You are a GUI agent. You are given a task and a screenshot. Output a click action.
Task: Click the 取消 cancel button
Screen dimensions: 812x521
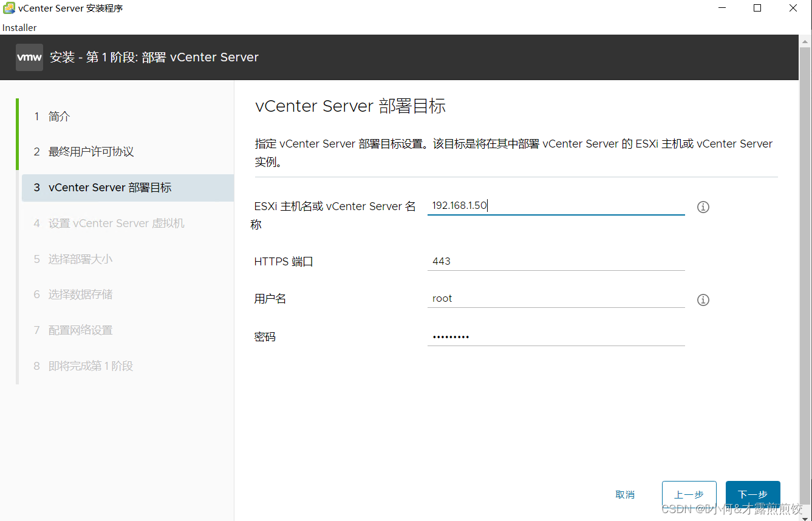(x=625, y=495)
